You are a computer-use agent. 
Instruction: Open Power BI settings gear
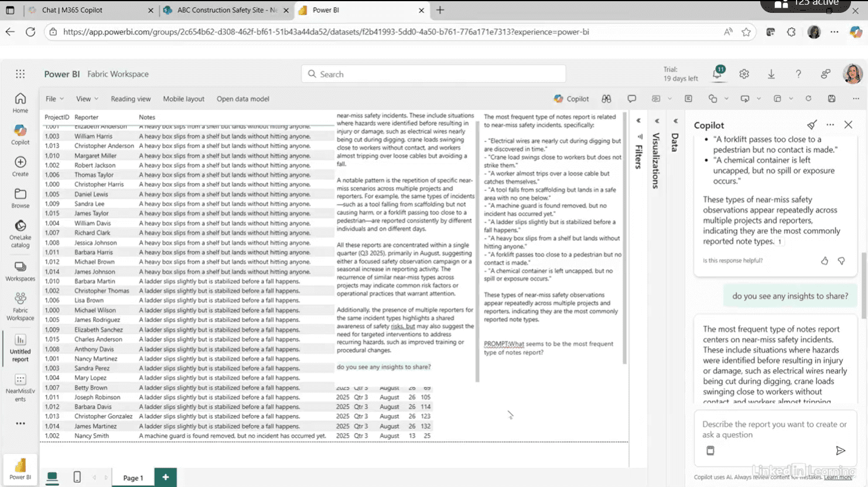coord(744,74)
